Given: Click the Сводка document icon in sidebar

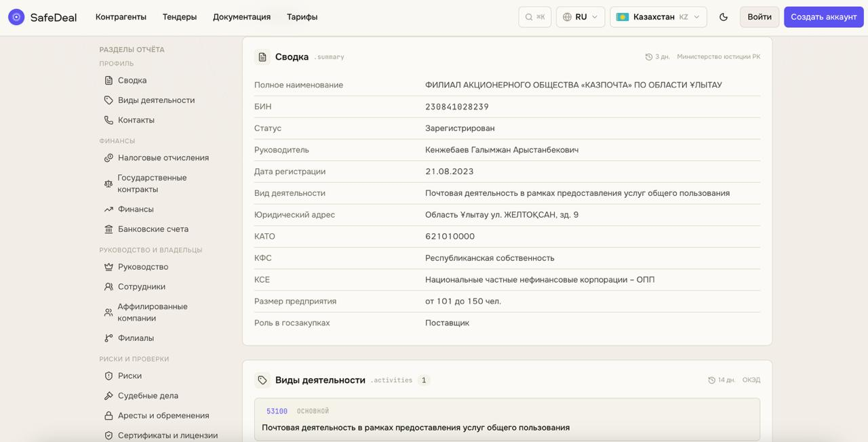Looking at the screenshot, I should click(108, 80).
